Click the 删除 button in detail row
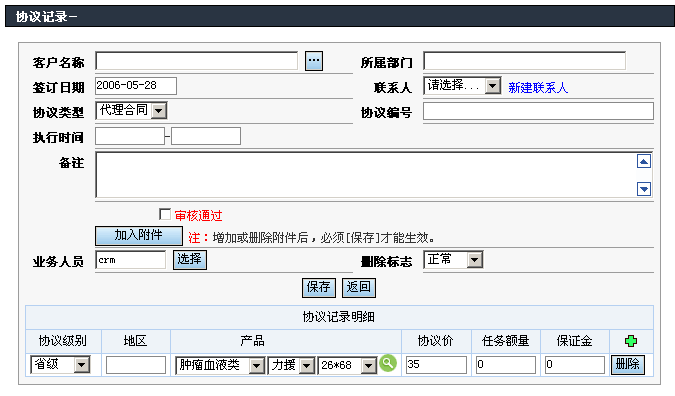 628,365
